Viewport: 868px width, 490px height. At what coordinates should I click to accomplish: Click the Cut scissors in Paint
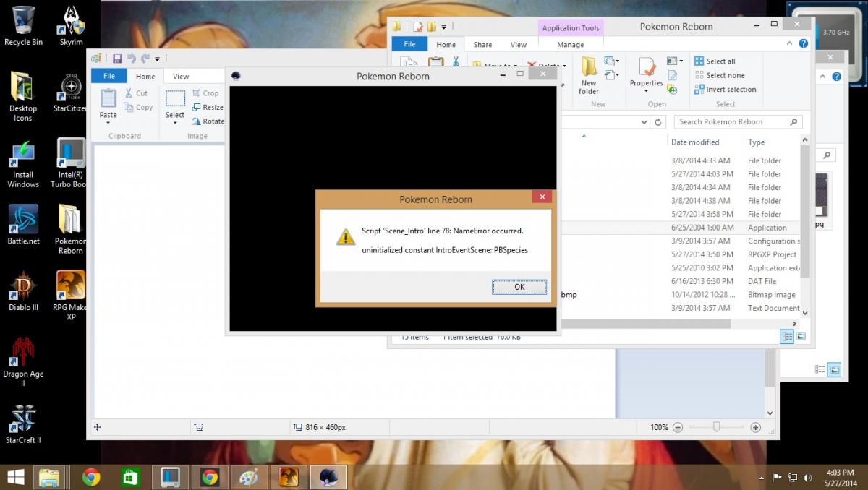[136, 93]
